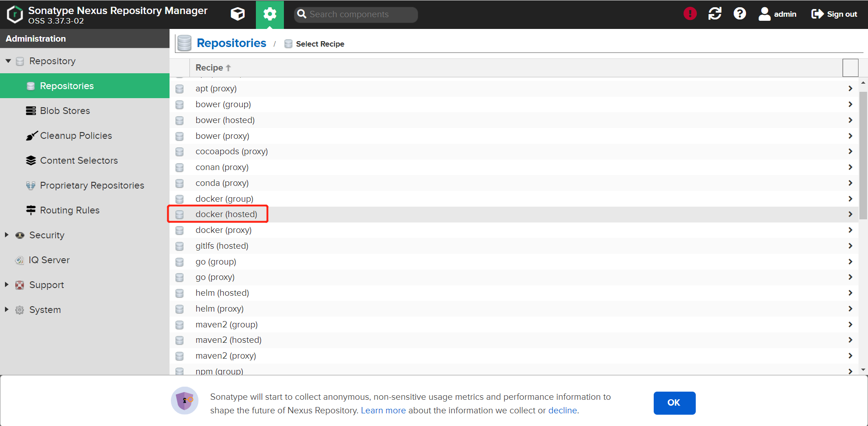868x426 pixels.
Task: Click the Repositories breadcrumb link
Action: tap(231, 43)
